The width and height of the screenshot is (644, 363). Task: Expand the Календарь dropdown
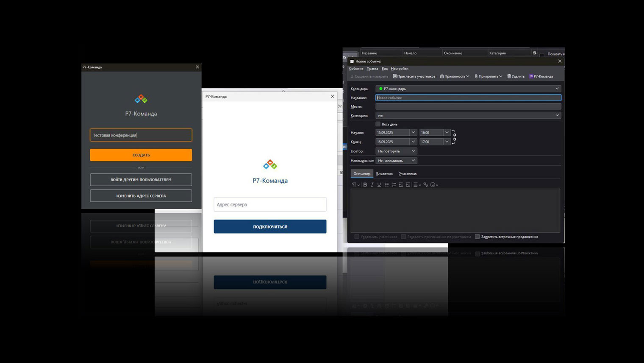click(468, 89)
